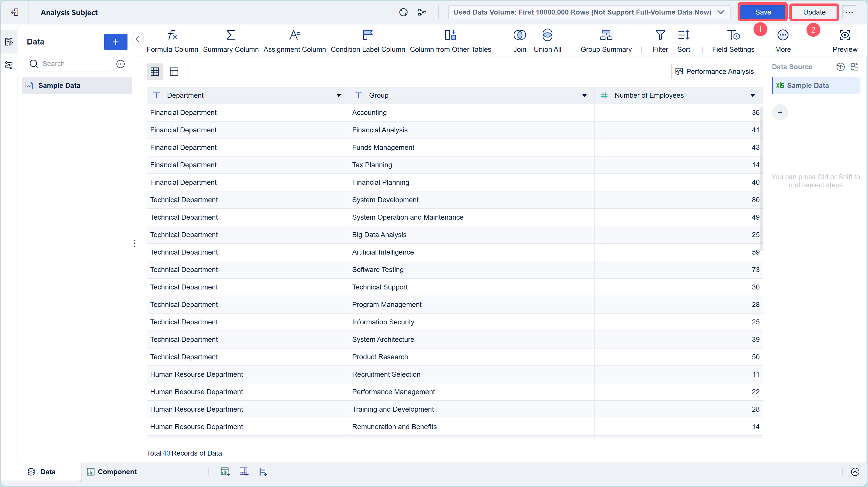Open the Number of Employees column dropdown
Screen dimensions: 868x487
(752, 96)
